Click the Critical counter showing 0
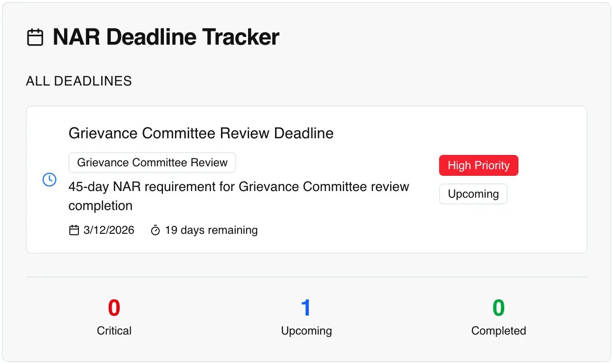The width and height of the screenshot is (613, 364). tap(114, 316)
